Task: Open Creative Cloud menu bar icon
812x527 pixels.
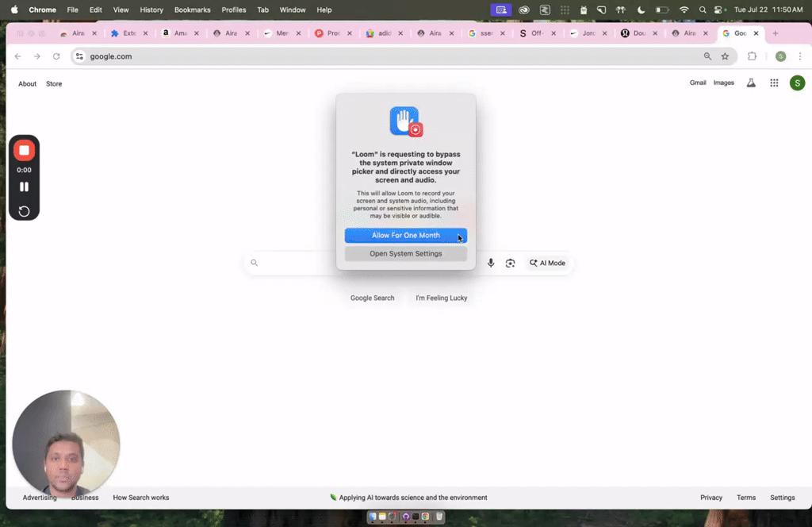Action: [x=524, y=10]
